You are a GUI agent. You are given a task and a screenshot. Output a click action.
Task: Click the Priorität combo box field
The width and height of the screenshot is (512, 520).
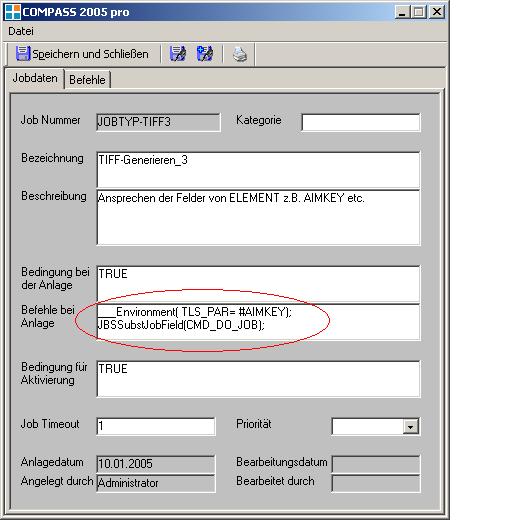376,427
